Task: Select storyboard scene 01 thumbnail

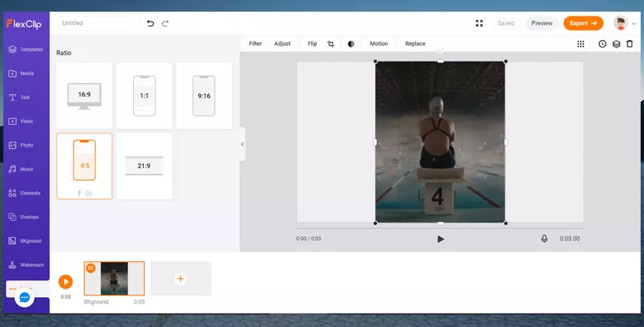Action: tap(114, 279)
